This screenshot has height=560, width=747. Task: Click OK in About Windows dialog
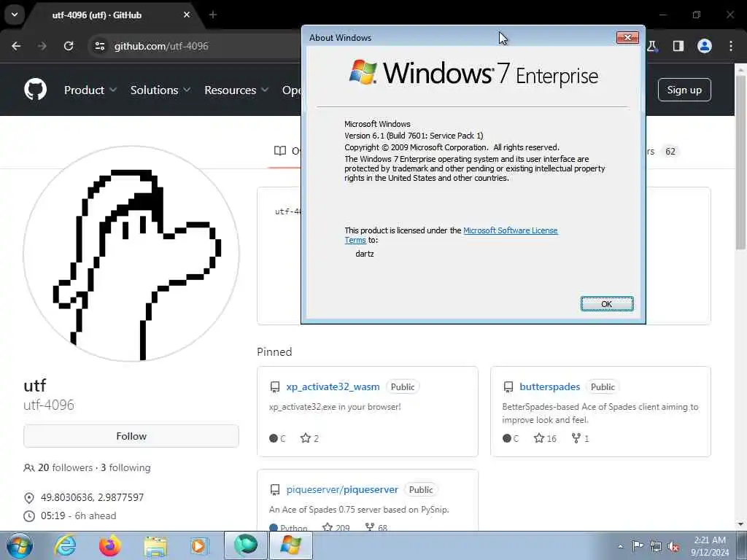click(x=606, y=304)
